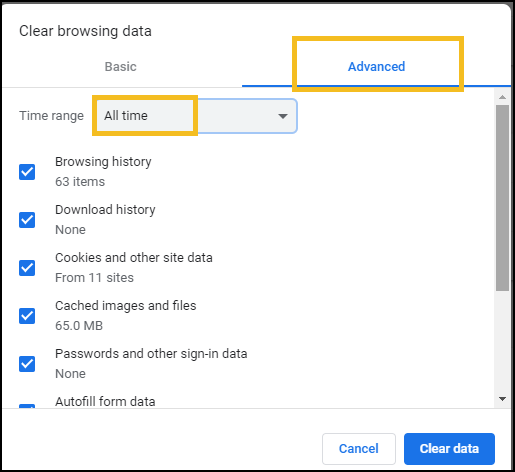Click the Cancel button

pyautogui.click(x=359, y=449)
